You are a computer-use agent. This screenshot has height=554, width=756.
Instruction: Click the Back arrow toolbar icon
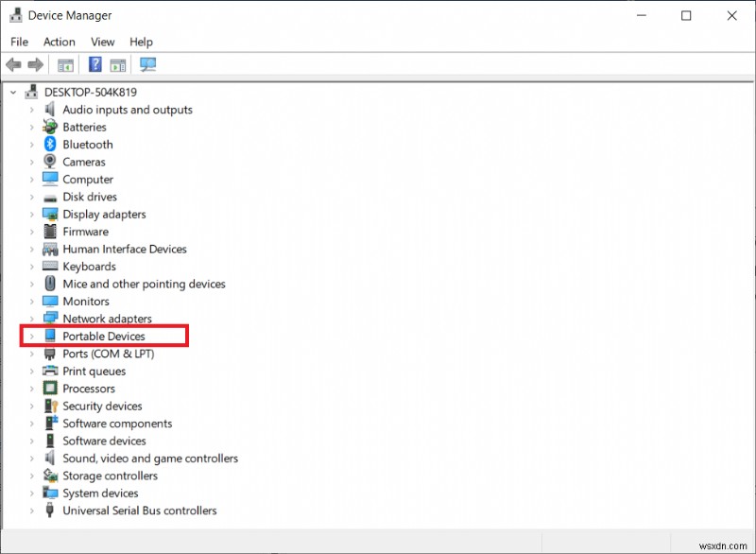click(x=13, y=64)
